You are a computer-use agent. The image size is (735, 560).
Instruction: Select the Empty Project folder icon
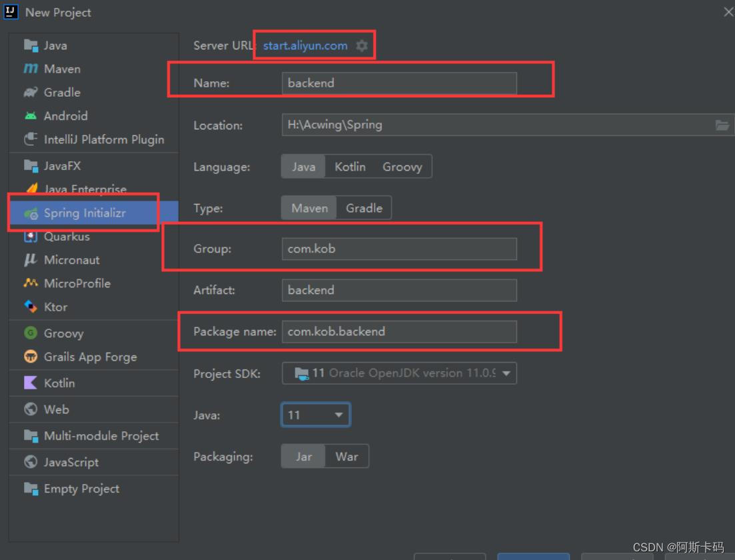pos(31,488)
